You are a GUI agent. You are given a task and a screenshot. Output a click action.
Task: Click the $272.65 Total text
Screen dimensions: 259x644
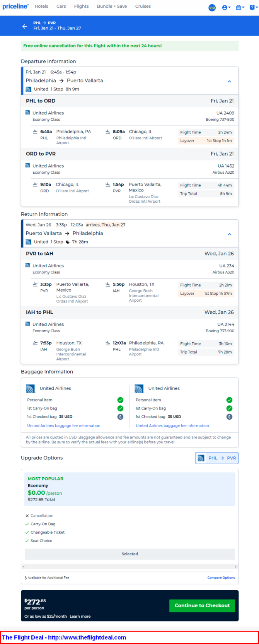(41, 500)
